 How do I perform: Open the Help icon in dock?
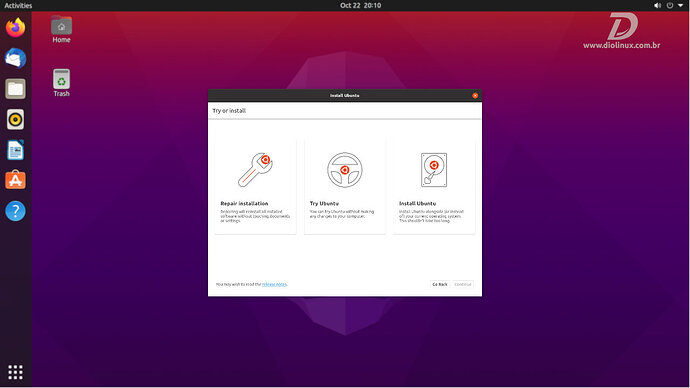(15, 211)
